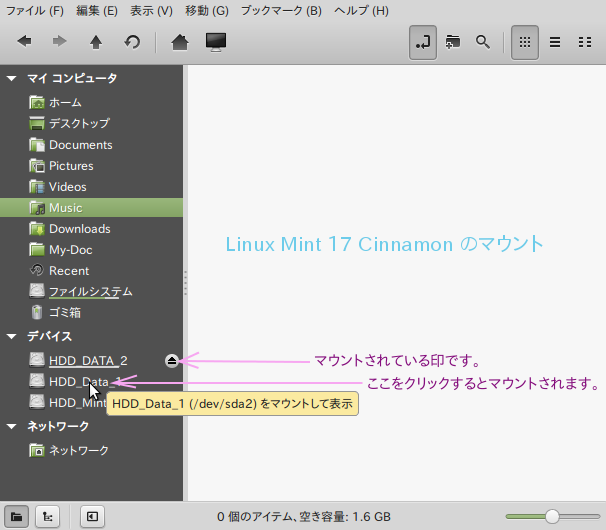This screenshot has width=606, height=530.
Task: Go up to parent folder
Action: [96, 42]
